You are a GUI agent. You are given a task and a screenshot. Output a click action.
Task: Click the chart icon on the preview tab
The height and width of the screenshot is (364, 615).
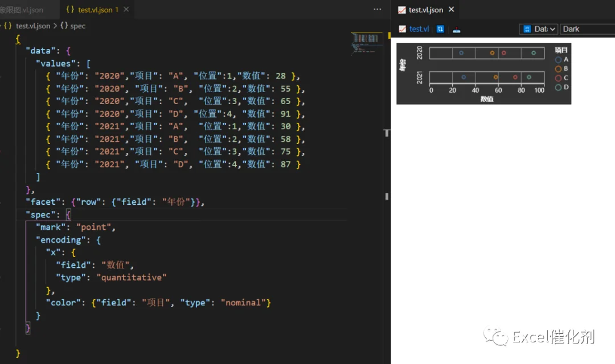tap(401, 10)
